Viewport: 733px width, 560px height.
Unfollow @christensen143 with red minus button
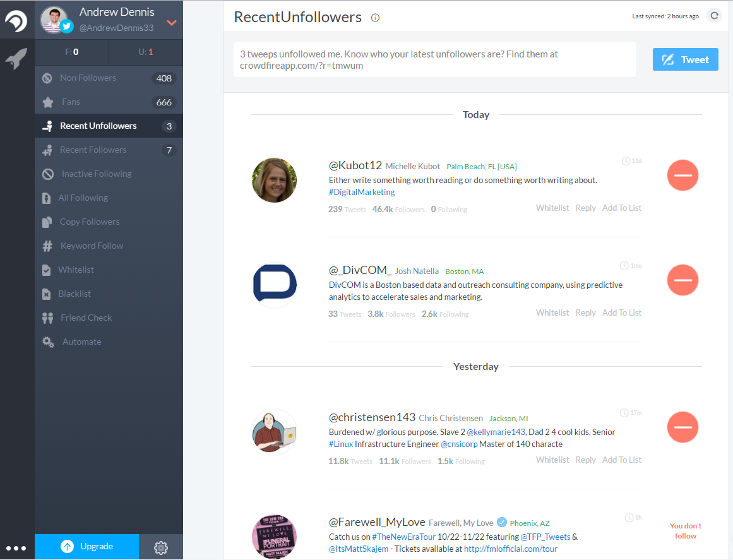pos(682,427)
